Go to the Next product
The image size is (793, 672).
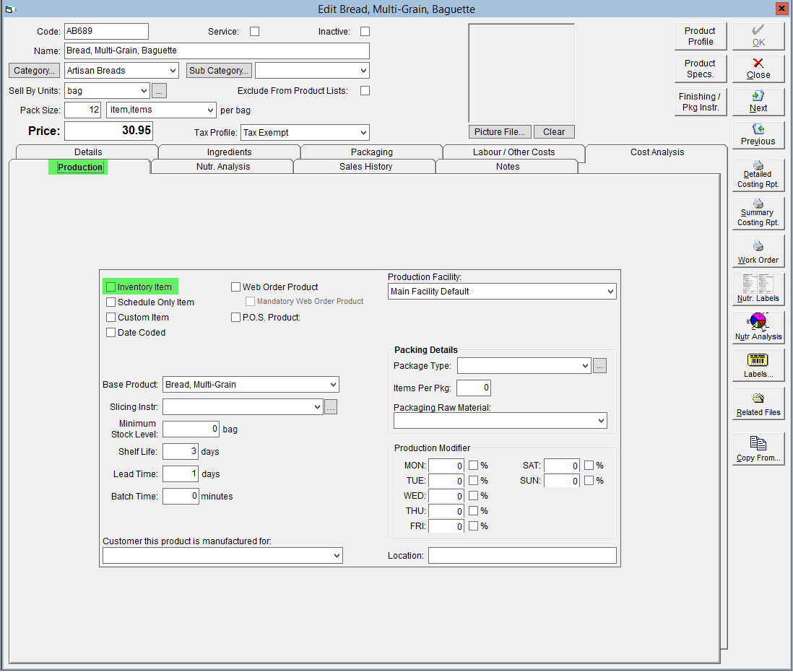(x=758, y=102)
